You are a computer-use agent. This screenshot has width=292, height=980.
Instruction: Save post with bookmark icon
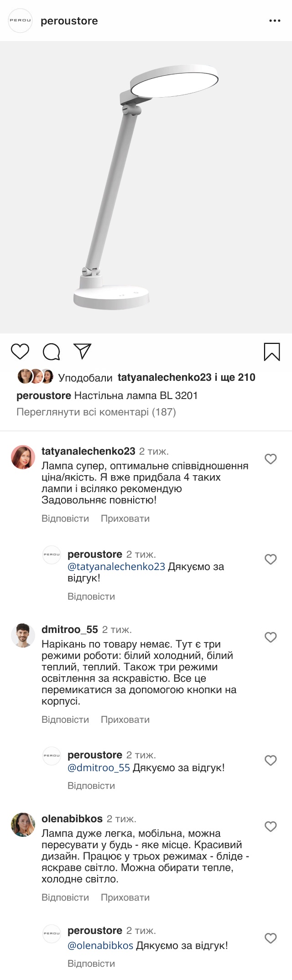point(272,352)
